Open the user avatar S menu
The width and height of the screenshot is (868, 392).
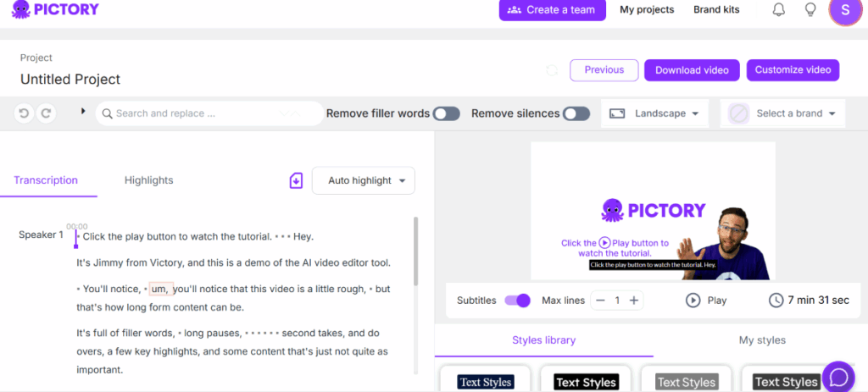coord(845,9)
